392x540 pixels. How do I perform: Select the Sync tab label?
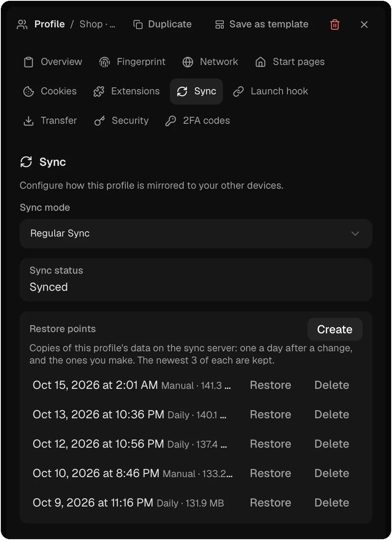click(205, 91)
